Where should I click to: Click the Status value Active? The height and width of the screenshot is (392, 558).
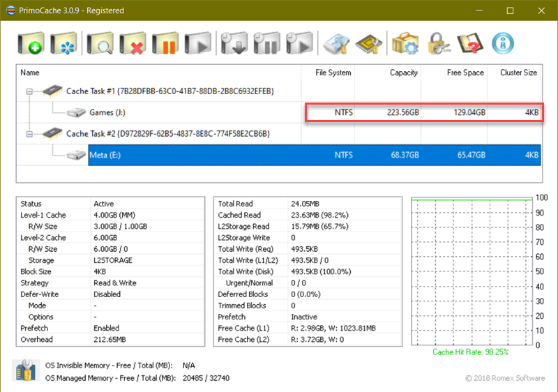(x=103, y=204)
